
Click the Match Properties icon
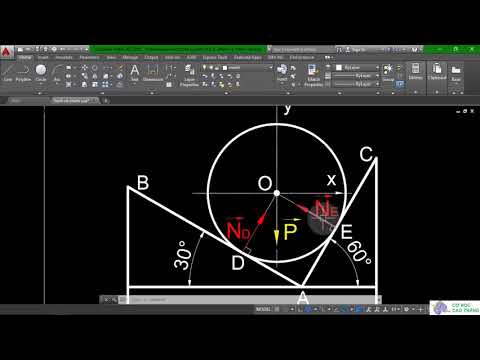pyautogui.click(x=313, y=76)
